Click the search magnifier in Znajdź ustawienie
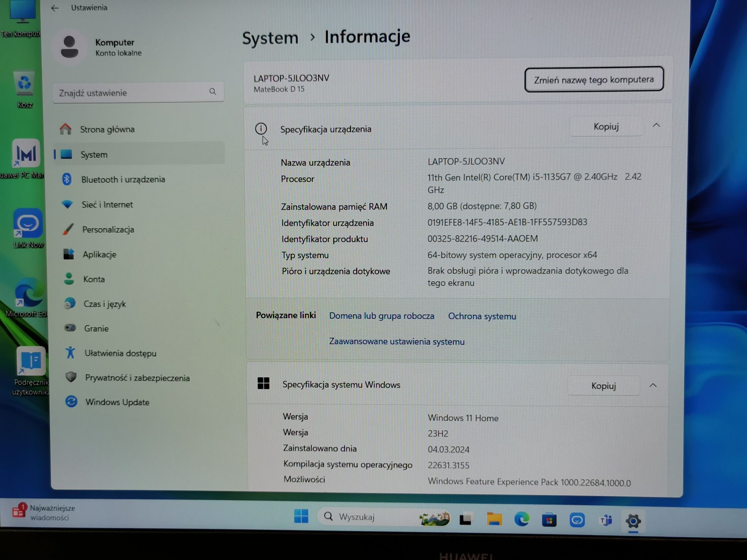The width and height of the screenshot is (747, 560). point(213,92)
